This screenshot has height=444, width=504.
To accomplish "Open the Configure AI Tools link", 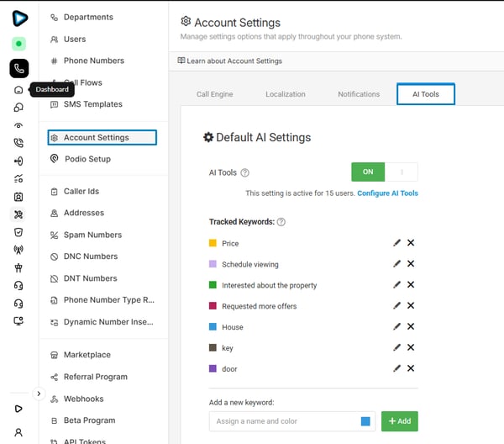I will (x=387, y=193).
